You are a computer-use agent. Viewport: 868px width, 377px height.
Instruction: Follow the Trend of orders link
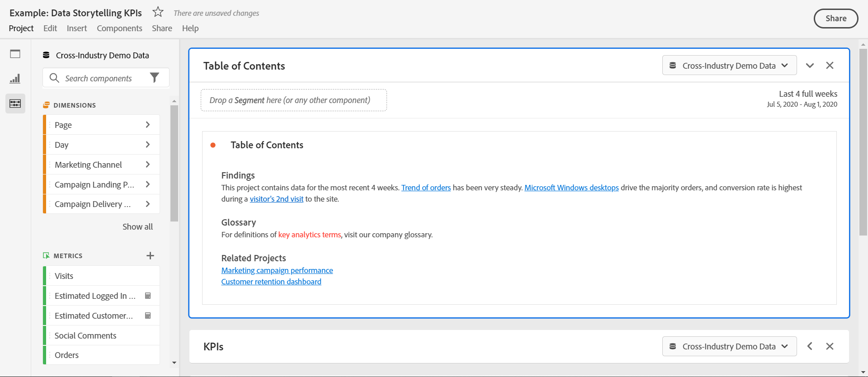click(426, 188)
